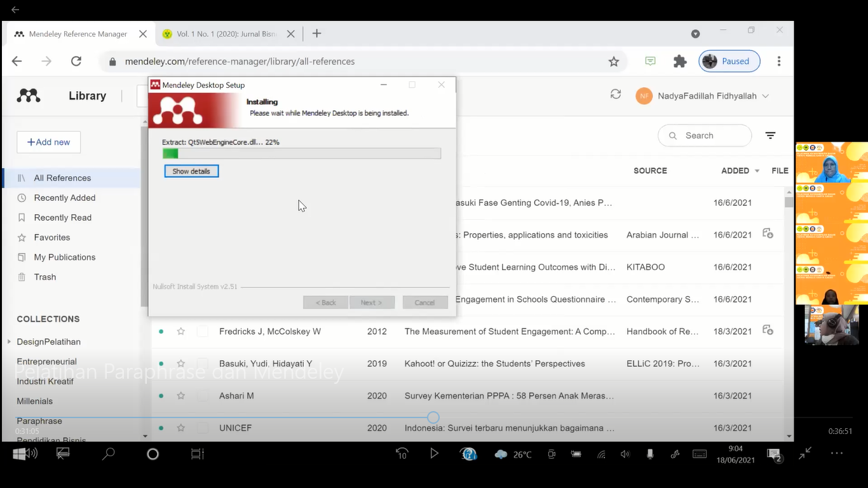Open a new Chrome tab

pos(316,34)
